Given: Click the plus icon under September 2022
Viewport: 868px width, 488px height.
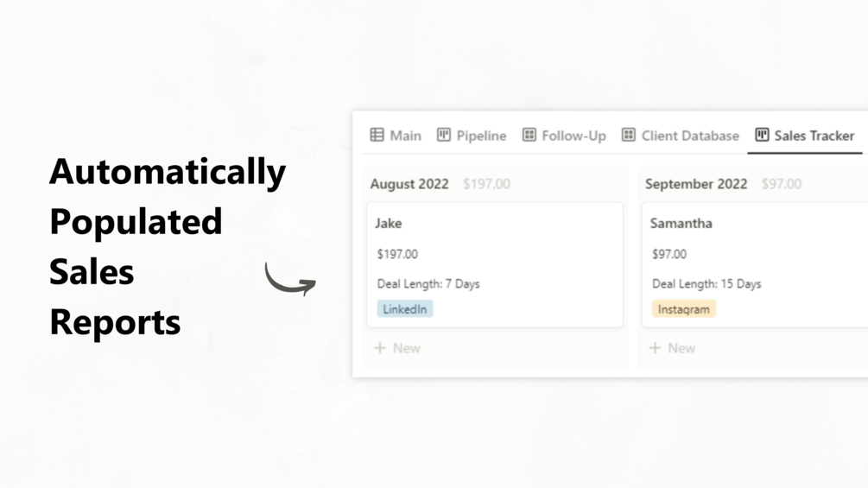Looking at the screenshot, I should pos(655,348).
